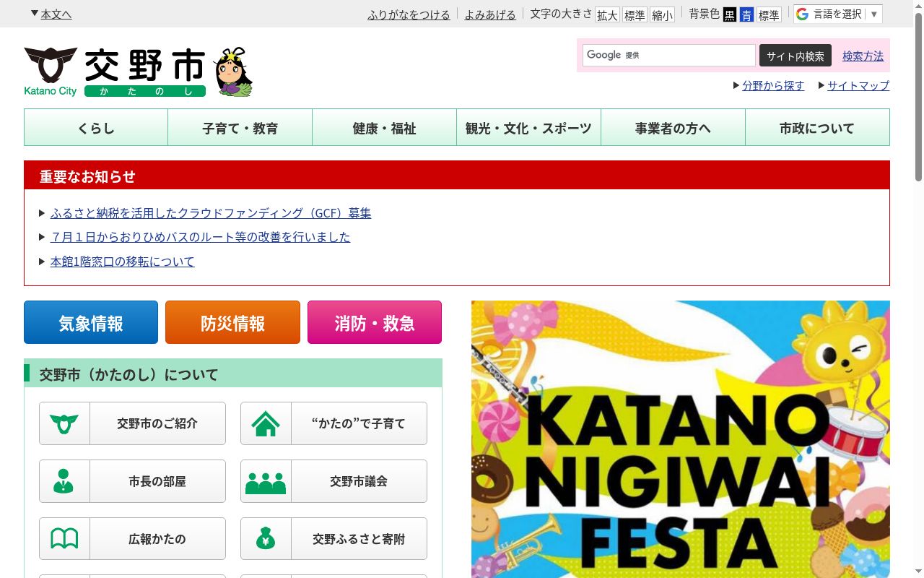Open the 子育て・教育 navigation menu

coord(240,128)
